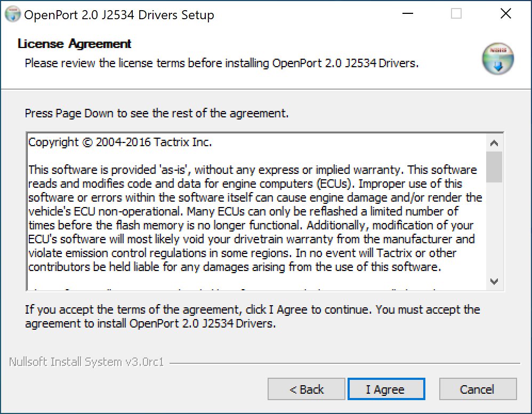Click the window title OpenPort 2.0 J2534 Drivers Setup
The width and height of the screenshot is (532, 414).
119,15
